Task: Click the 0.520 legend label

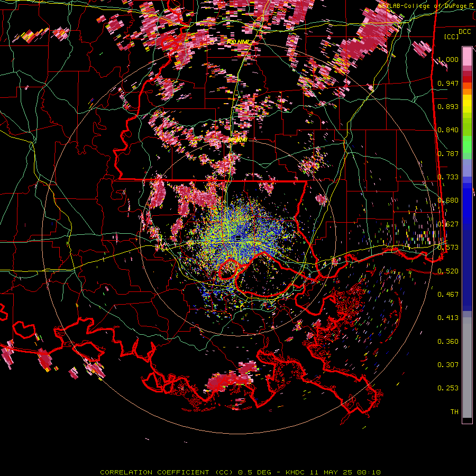Action: tap(448, 271)
